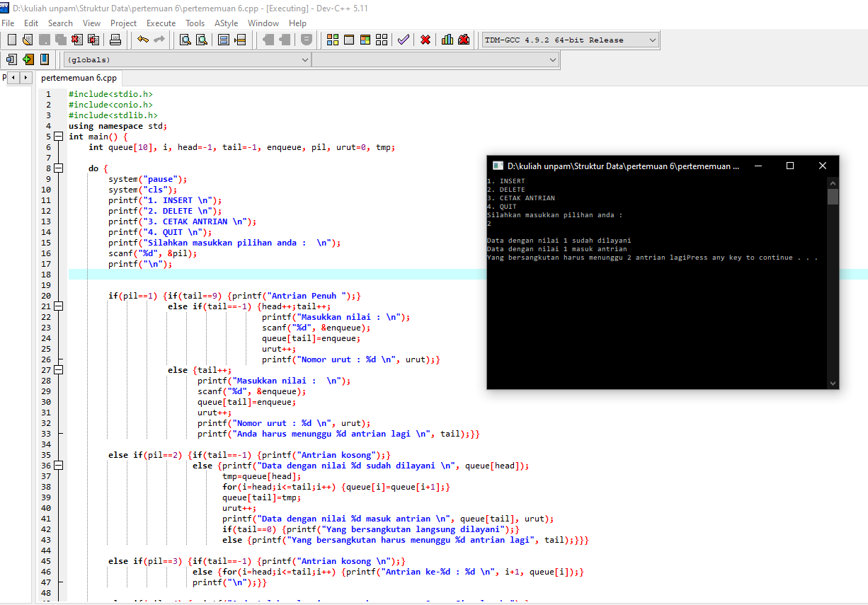Click the Rebuild All toolbar icon
Image resolution: width=868 pixels, height=605 pixels.
(x=382, y=40)
